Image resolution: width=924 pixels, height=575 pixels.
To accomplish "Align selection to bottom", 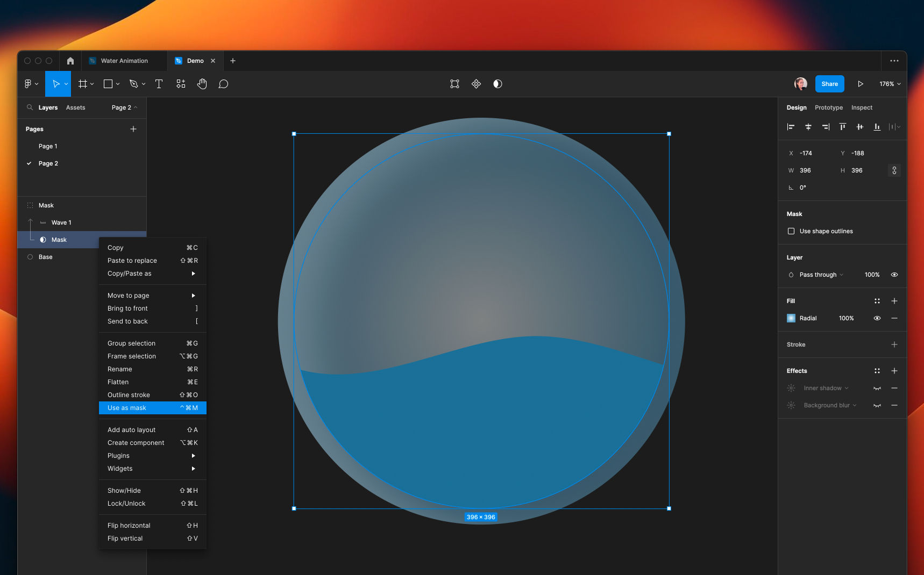I will point(877,127).
